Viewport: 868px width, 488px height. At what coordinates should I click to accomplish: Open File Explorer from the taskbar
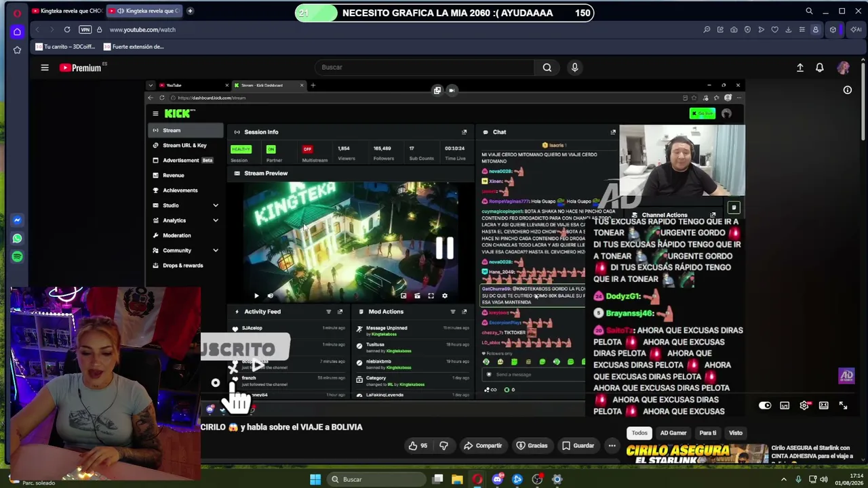pos(458,480)
